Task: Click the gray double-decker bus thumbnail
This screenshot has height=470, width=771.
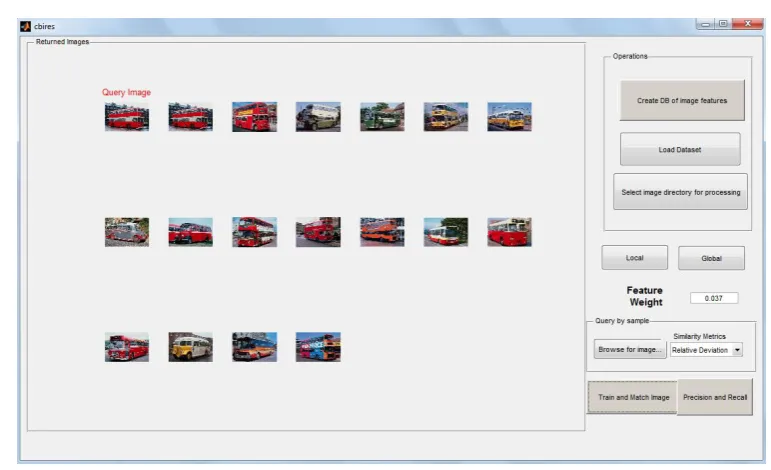Action: (x=318, y=117)
